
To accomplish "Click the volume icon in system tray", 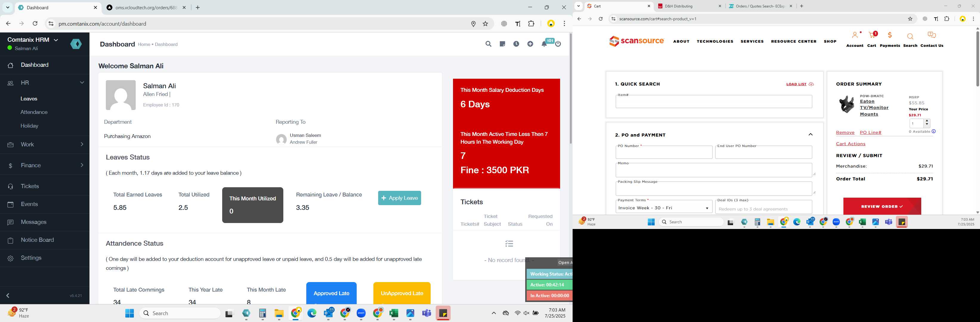I will pyautogui.click(x=526, y=313).
